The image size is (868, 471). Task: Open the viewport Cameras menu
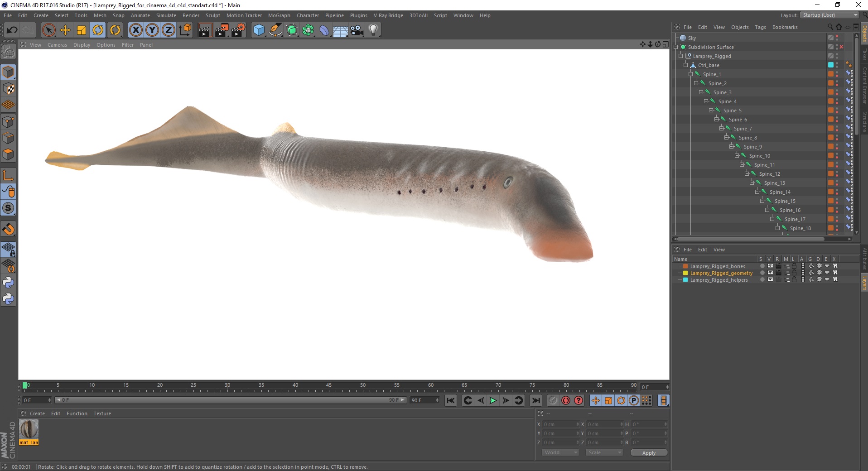click(x=57, y=45)
